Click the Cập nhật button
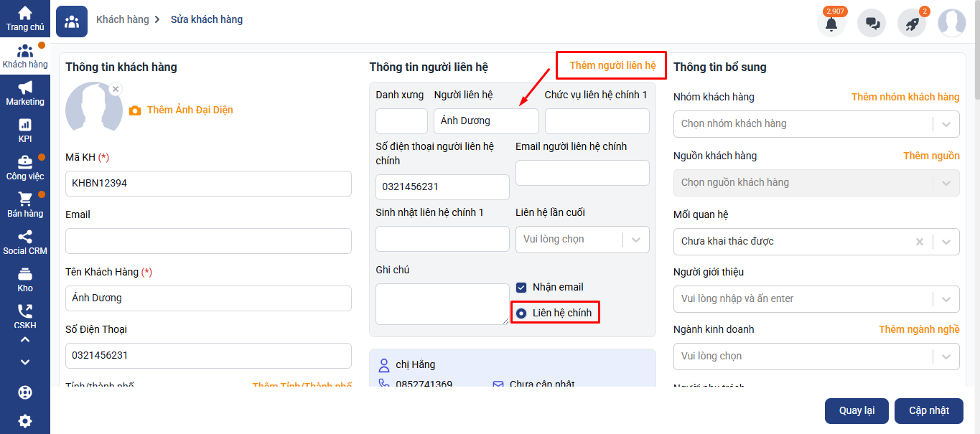The height and width of the screenshot is (434, 980). coord(928,411)
